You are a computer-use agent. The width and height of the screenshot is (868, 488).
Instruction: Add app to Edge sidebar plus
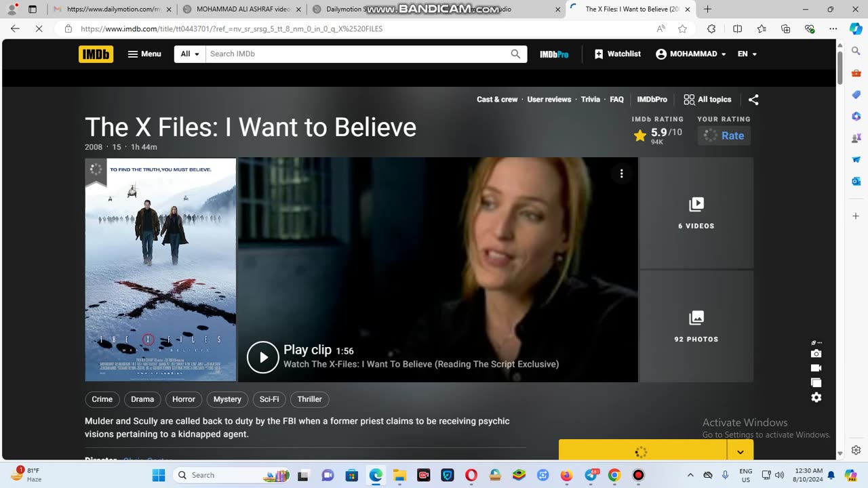[856, 216]
